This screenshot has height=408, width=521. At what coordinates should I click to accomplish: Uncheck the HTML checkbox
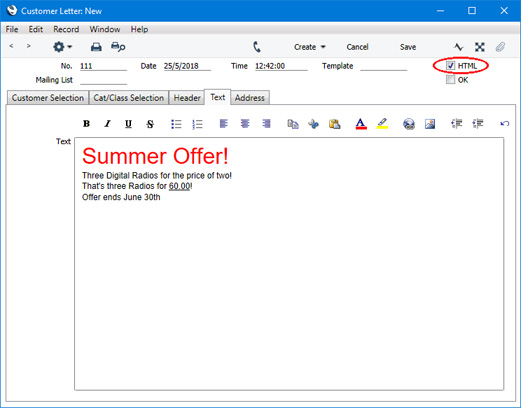450,66
